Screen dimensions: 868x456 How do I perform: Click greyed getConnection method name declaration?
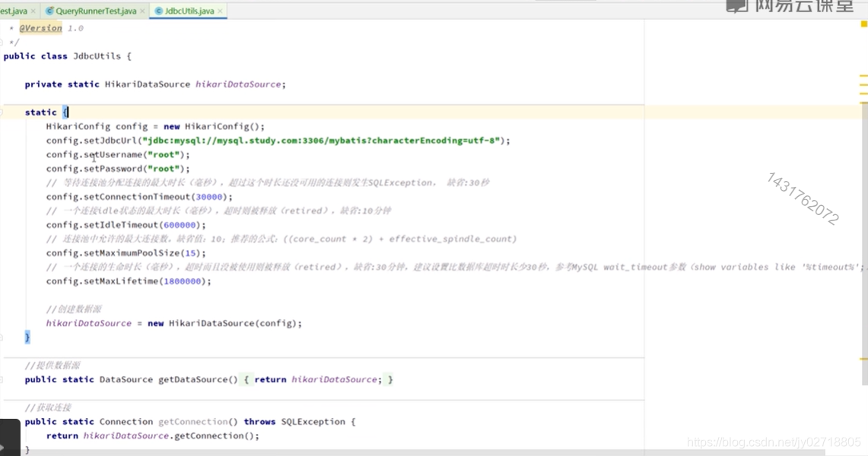192,422
